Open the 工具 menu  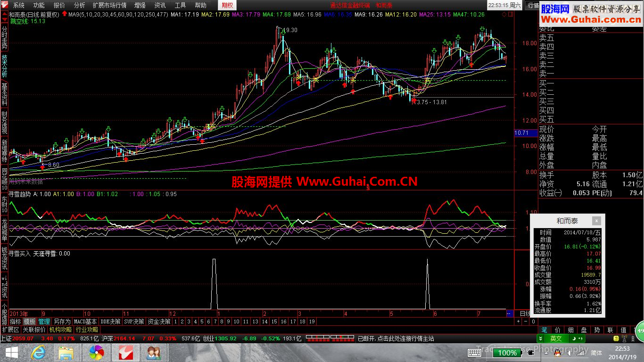[x=180, y=5]
